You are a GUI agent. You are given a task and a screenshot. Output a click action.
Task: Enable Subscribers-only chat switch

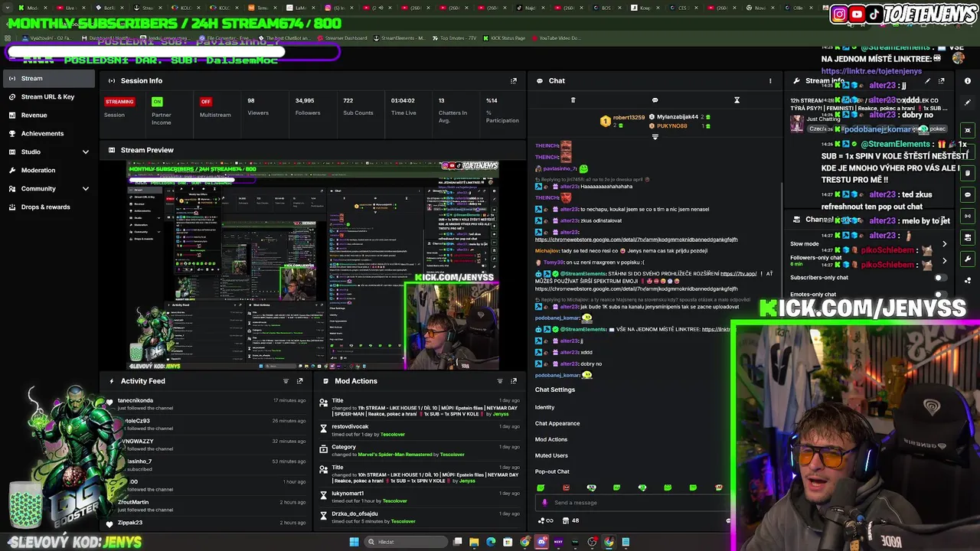click(x=941, y=277)
